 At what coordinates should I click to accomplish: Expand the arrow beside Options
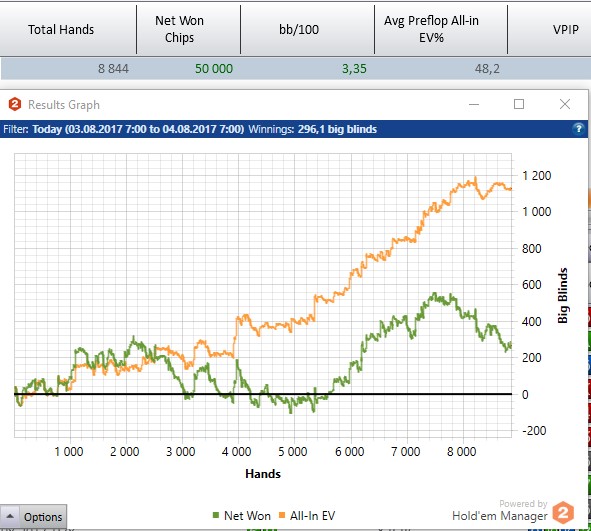[10, 516]
